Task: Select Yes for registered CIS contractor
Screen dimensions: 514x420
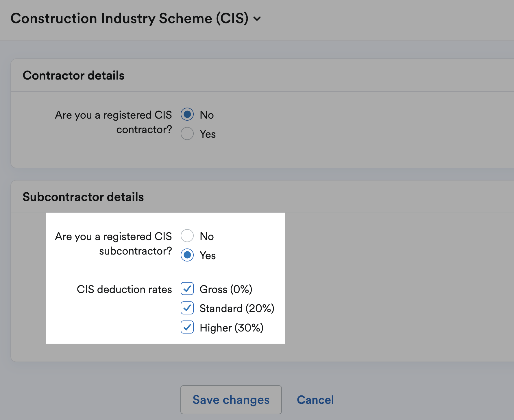Action: pyautogui.click(x=187, y=134)
